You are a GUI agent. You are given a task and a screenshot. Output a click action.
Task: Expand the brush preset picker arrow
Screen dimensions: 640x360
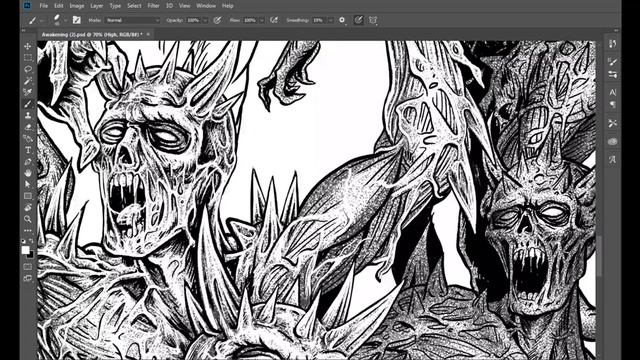(66, 20)
